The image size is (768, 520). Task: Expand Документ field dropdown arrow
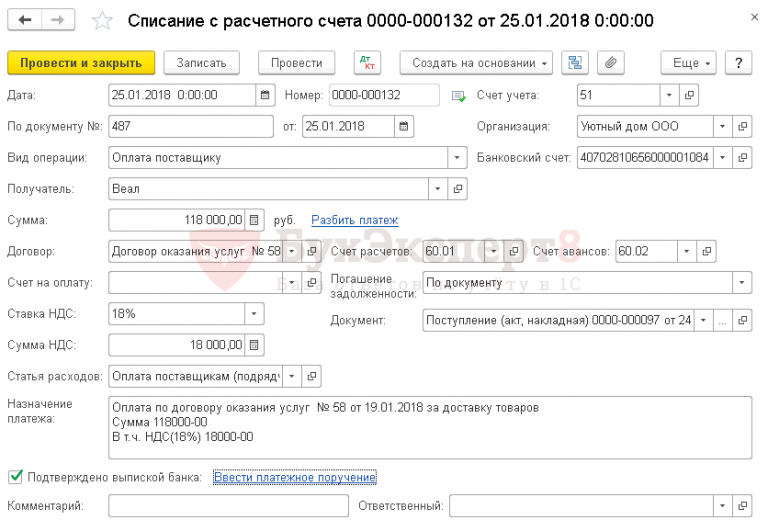pyautogui.click(x=703, y=321)
